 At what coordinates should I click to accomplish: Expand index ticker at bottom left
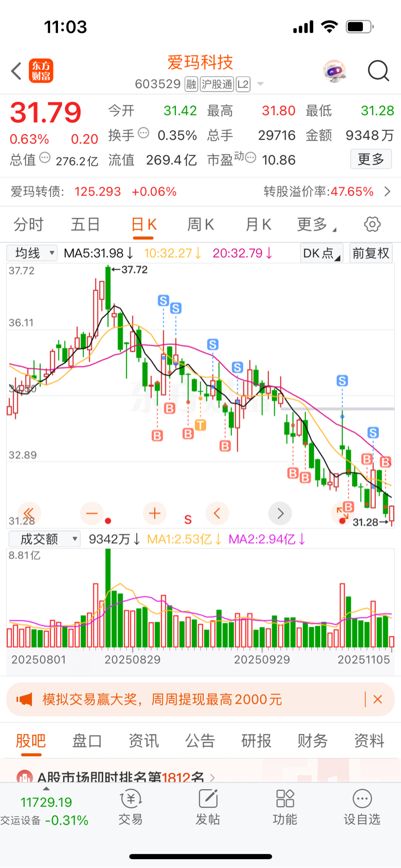coord(46,789)
